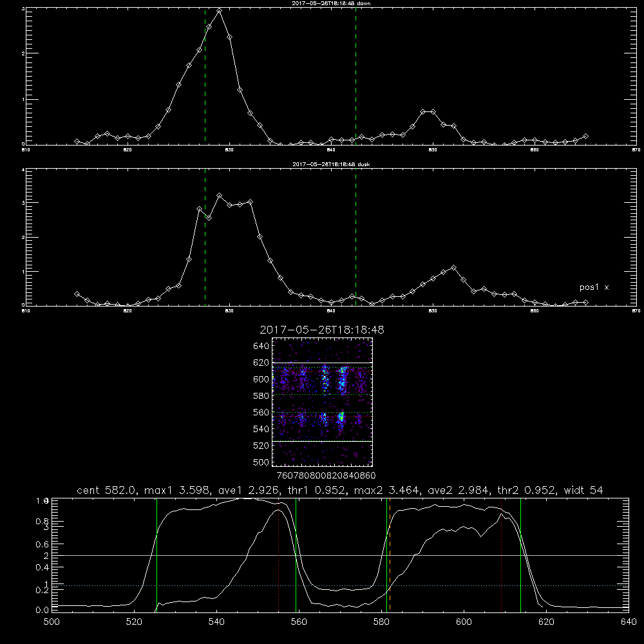Click the right green dashed line in dusk plot
The height and width of the screenshot is (644, 644).
(355, 237)
